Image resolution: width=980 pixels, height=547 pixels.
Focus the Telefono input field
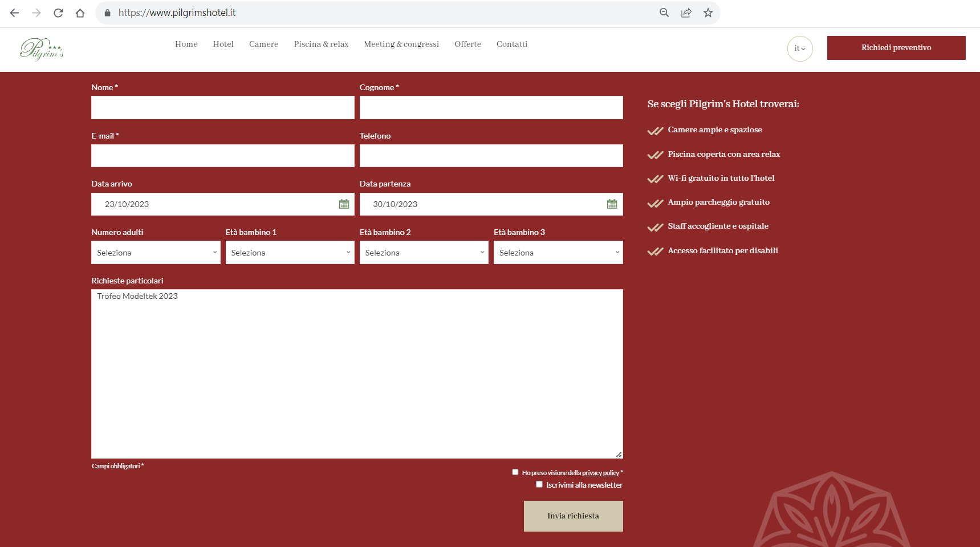(491, 156)
